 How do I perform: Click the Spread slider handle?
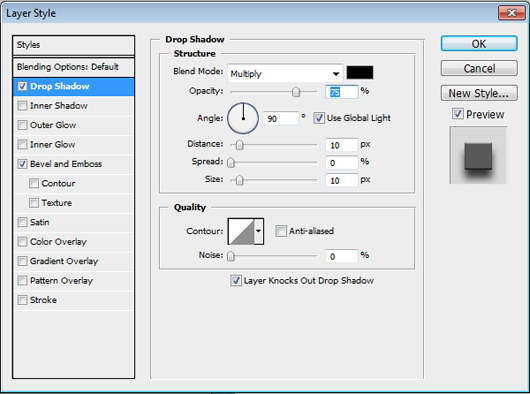click(x=231, y=163)
